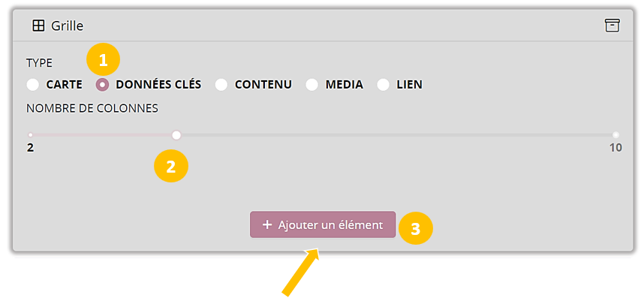Click the slider's minimum value label 2
The width and height of the screenshot is (644, 304).
pos(31,148)
